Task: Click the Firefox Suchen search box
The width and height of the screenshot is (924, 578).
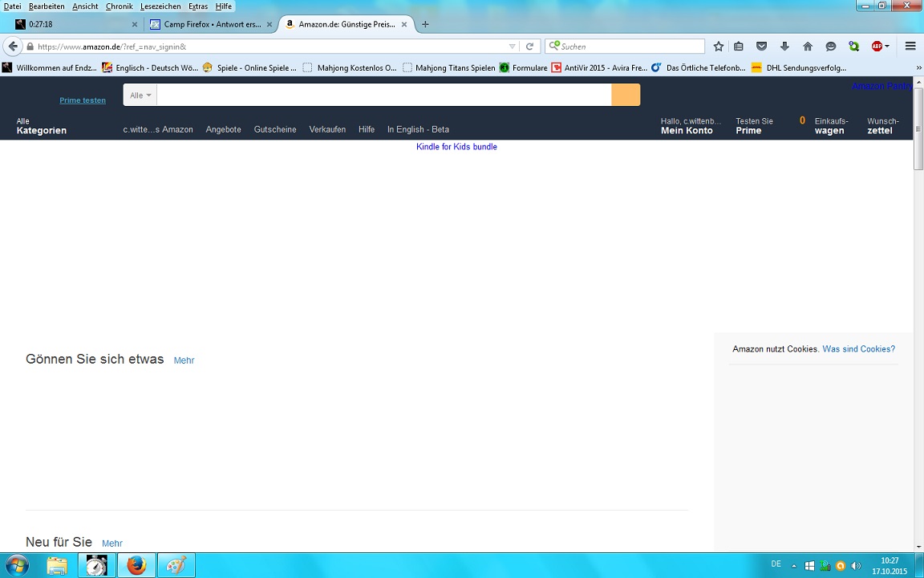Action: [x=625, y=46]
